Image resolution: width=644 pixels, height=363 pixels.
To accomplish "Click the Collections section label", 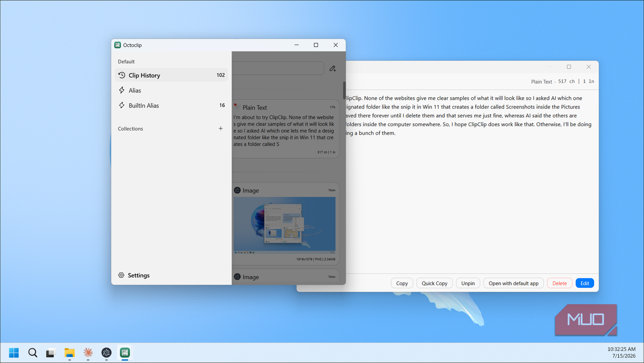I will click(x=131, y=129).
